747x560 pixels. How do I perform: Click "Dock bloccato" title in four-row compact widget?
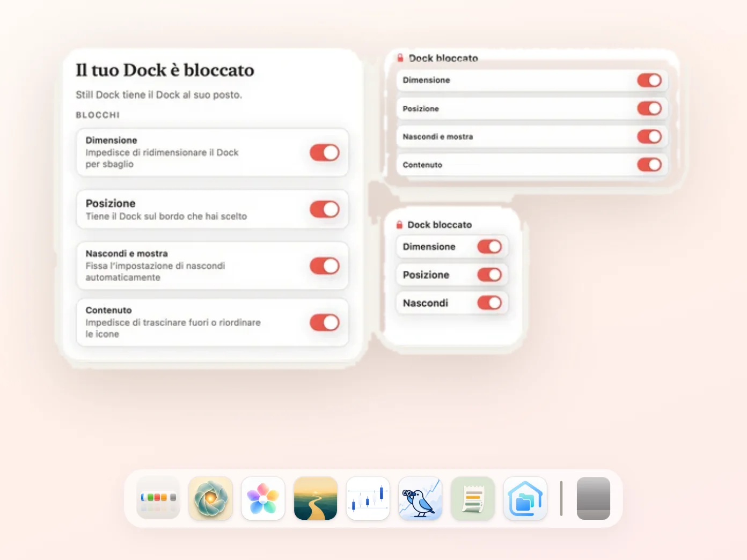coord(443,58)
